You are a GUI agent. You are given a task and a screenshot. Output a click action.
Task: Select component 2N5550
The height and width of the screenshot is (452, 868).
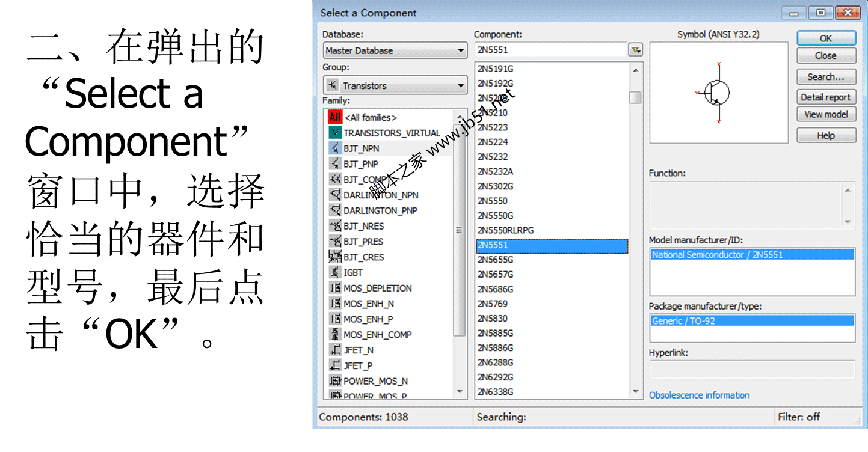tap(493, 201)
